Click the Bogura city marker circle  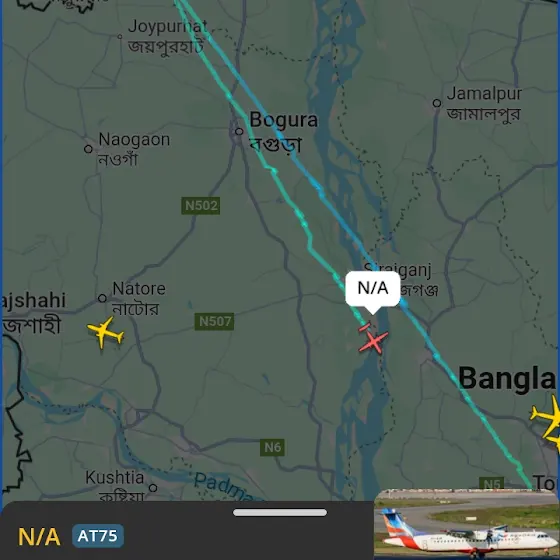(x=239, y=131)
